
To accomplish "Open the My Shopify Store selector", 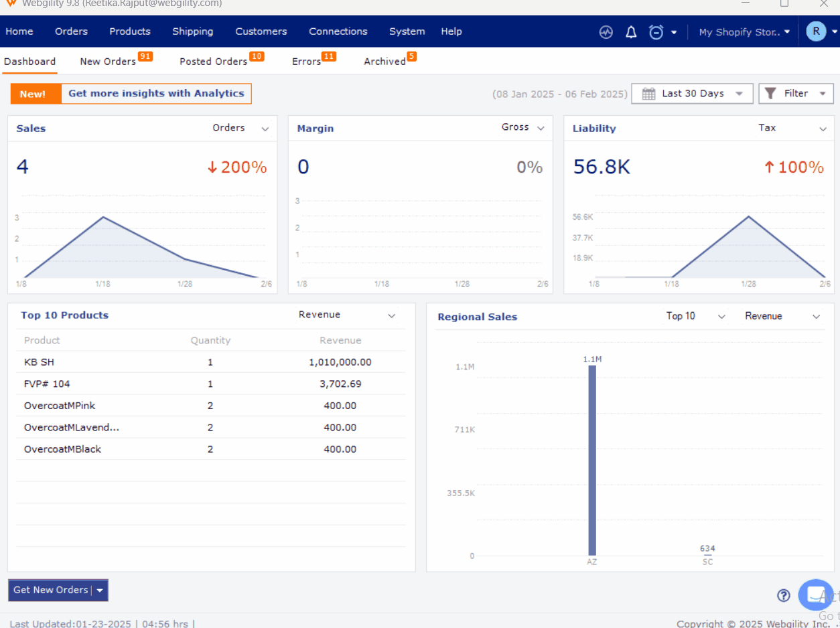I will (x=744, y=32).
